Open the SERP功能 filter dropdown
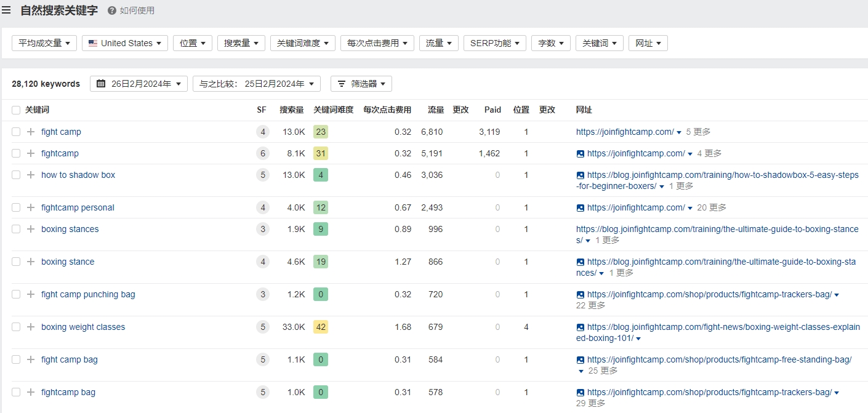Image resolution: width=868 pixels, height=413 pixels. 495,43
